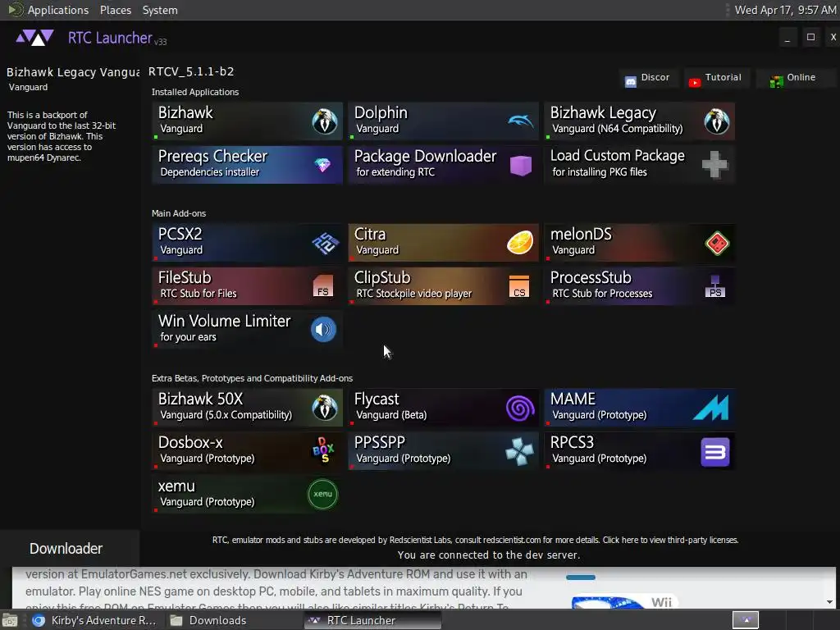This screenshot has width=840, height=630.
Task: Click the ProcessStub PS icon
Action: pos(715,286)
